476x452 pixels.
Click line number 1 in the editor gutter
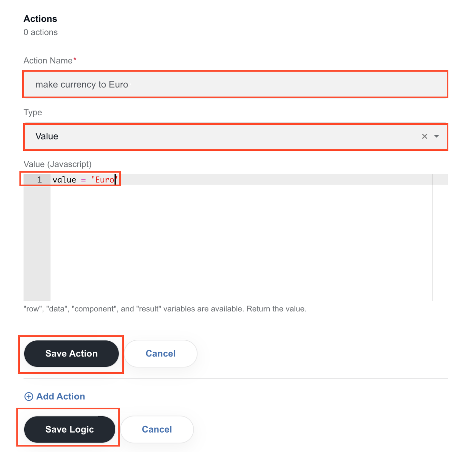pyautogui.click(x=40, y=180)
